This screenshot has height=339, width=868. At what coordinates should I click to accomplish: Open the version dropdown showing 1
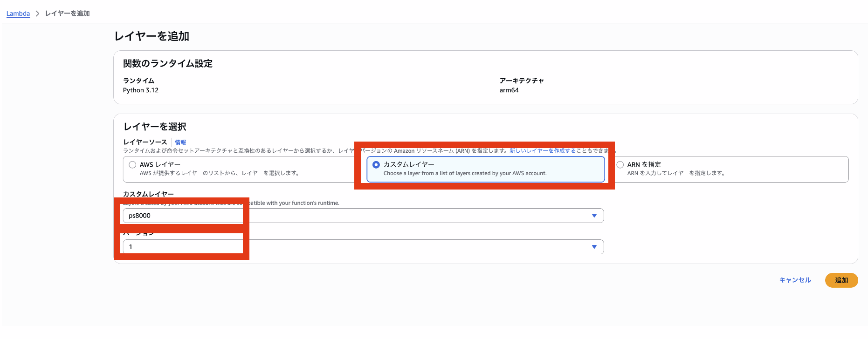click(x=363, y=247)
